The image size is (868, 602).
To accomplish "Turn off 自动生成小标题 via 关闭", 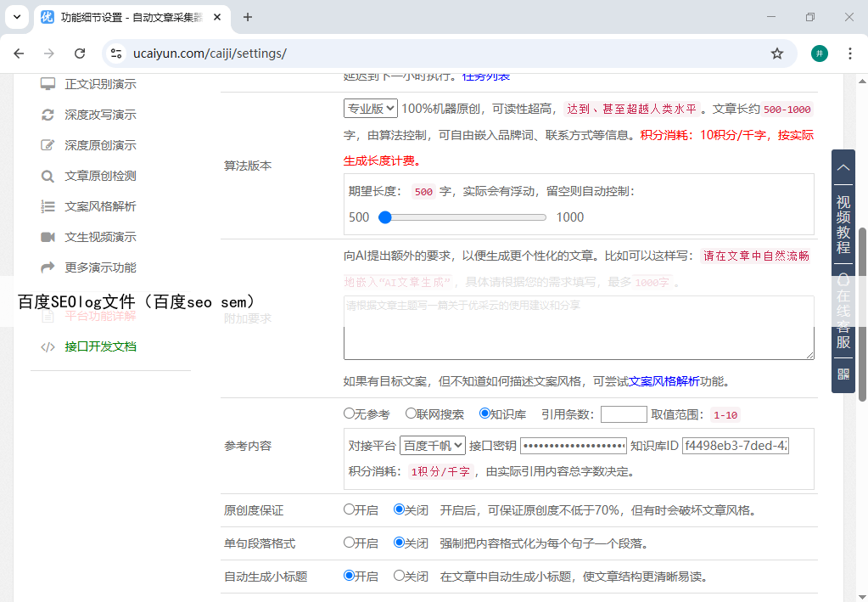I will click(x=399, y=576).
